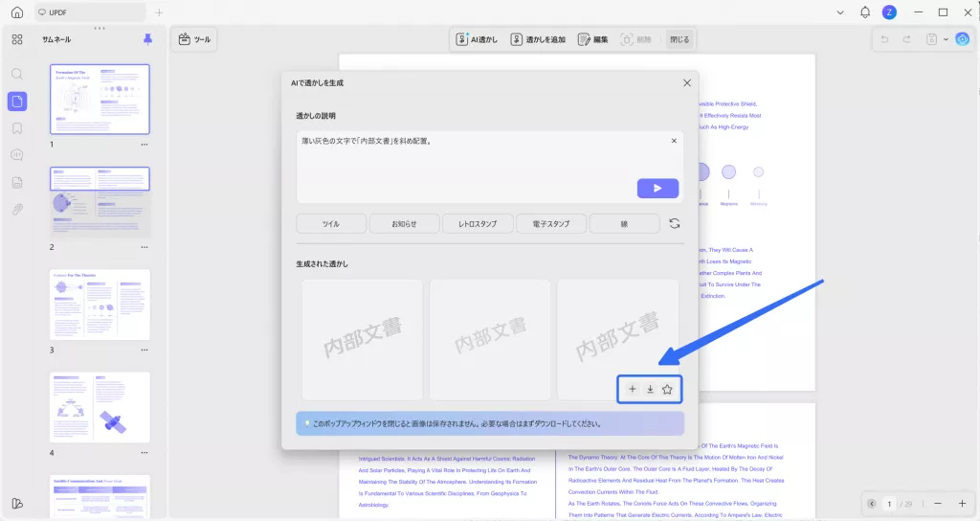Open the notifications bell
This screenshot has height=521, width=980.
click(865, 11)
